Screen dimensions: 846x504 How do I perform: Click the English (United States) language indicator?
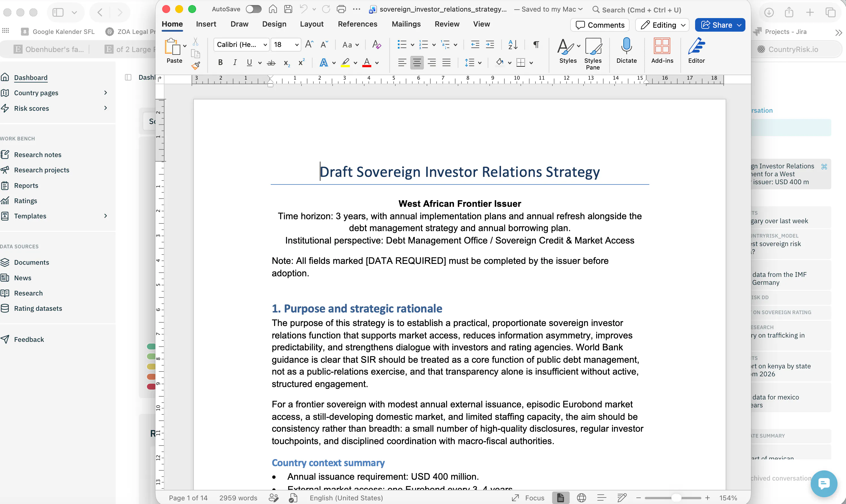point(346,498)
